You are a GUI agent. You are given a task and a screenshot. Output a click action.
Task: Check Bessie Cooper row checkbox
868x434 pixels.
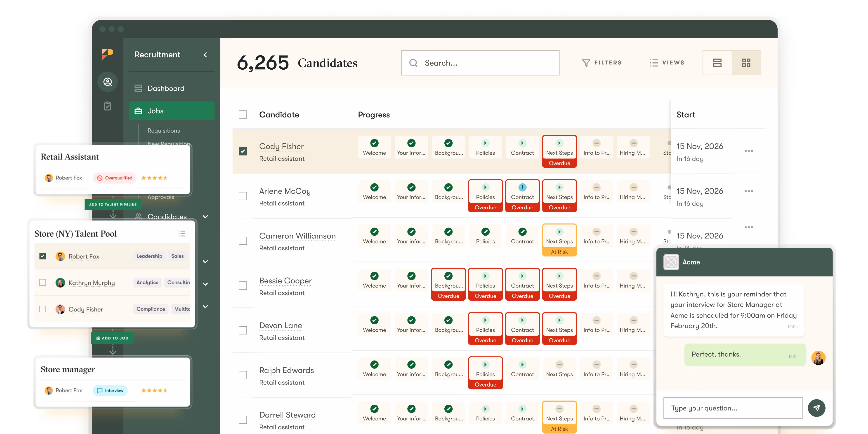[x=243, y=286]
